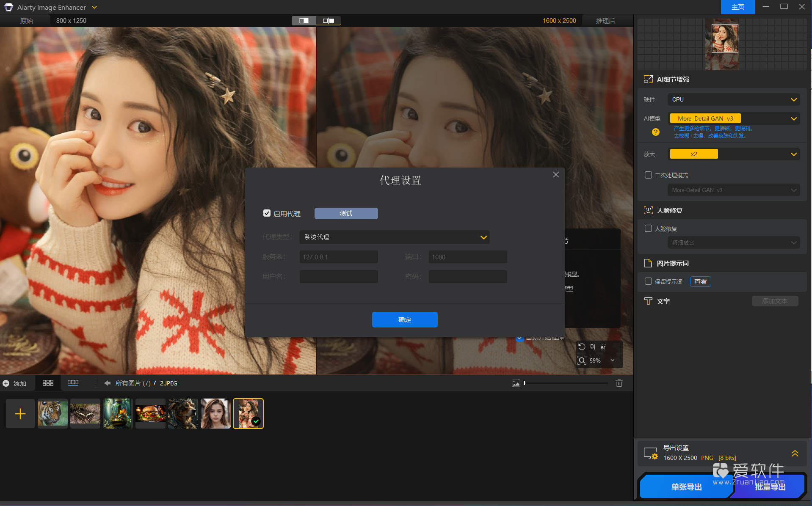The image size is (812, 506).
Task: Open the 代理类型 系统代理 dropdown
Action: 394,237
